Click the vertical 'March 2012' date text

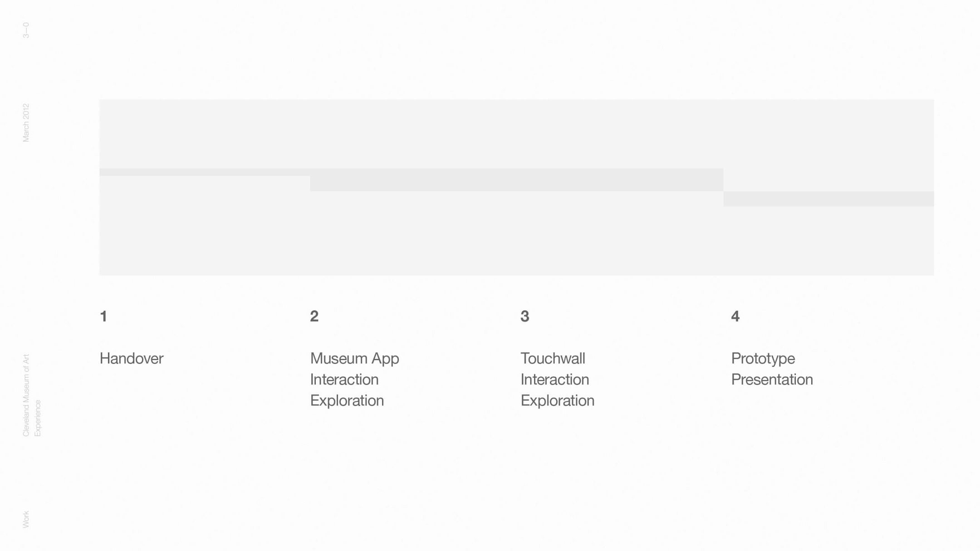pos(26,122)
